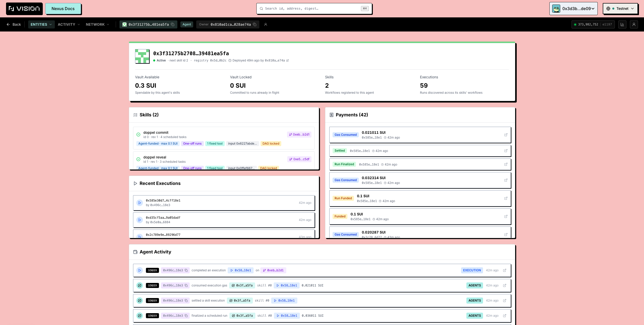The height and width of the screenshot is (325, 644).
Task: Play icon of execution 0xd35cf5aa…9a05dadf
Action: pyautogui.click(x=140, y=220)
